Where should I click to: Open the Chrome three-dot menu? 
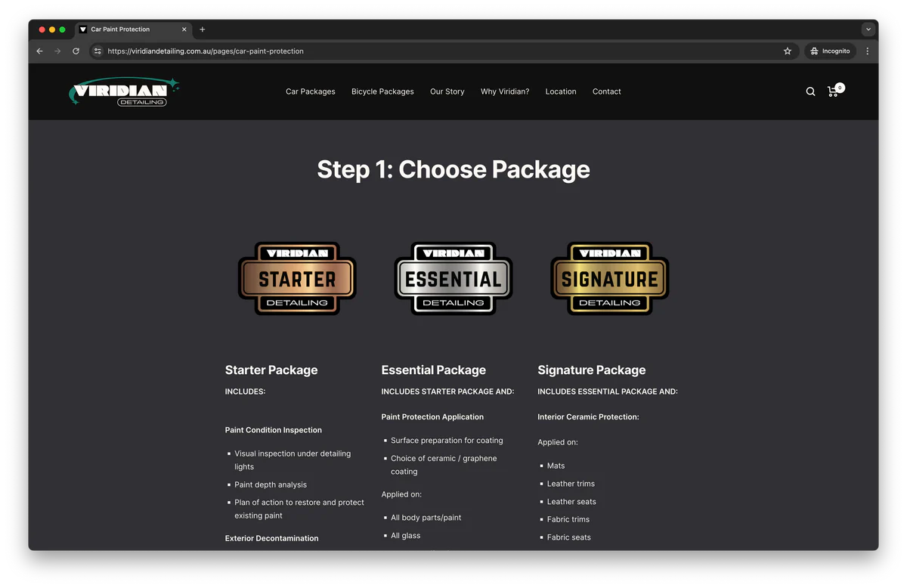point(867,51)
